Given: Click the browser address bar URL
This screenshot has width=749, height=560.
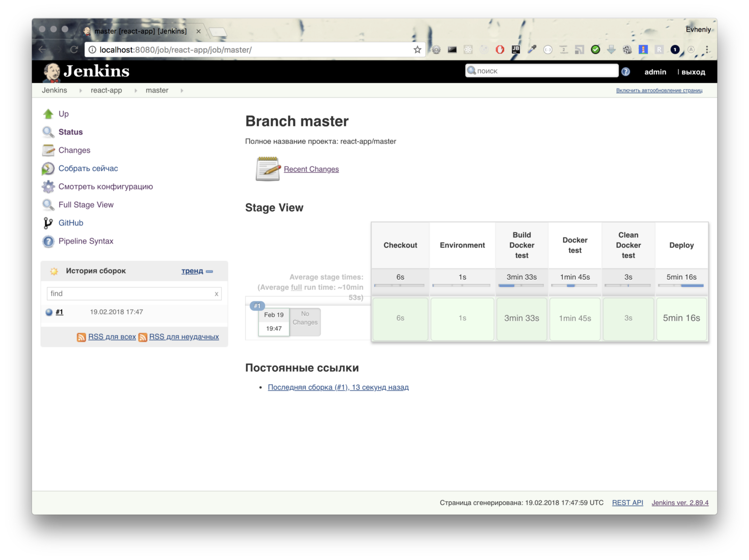Looking at the screenshot, I should (x=176, y=50).
